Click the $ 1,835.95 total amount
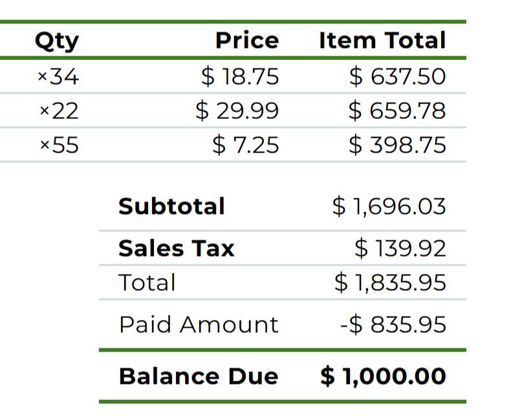This screenshot has width=509, height=420. [x=390, y=282]
